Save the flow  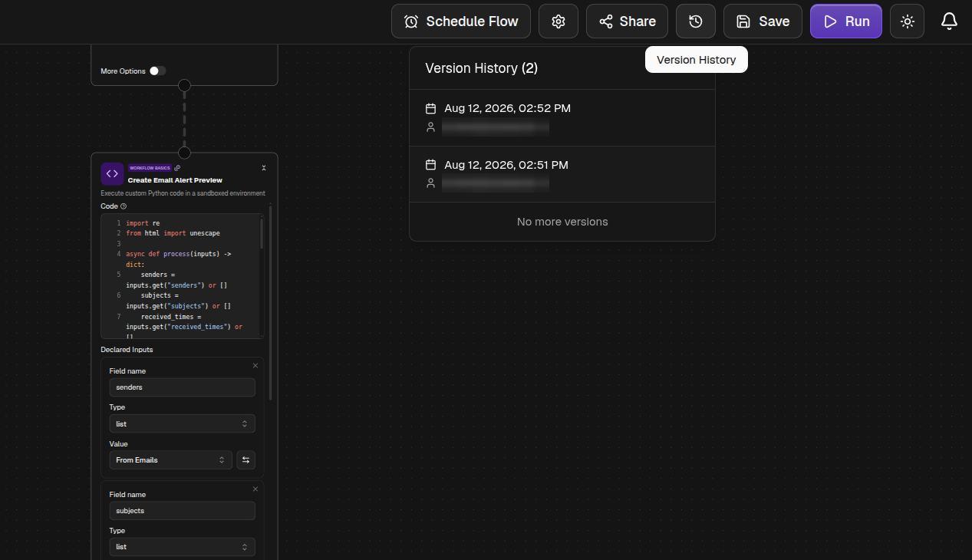[x=763, y=21]
